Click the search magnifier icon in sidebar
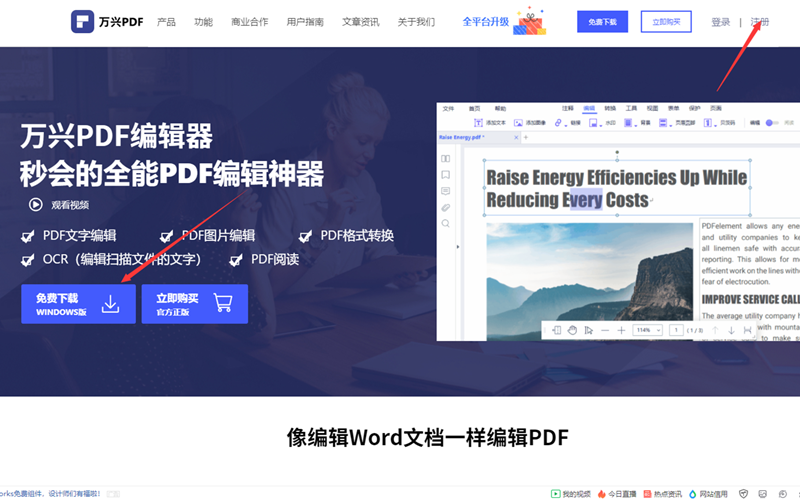 pyautogui.click(x=446, y=223)
